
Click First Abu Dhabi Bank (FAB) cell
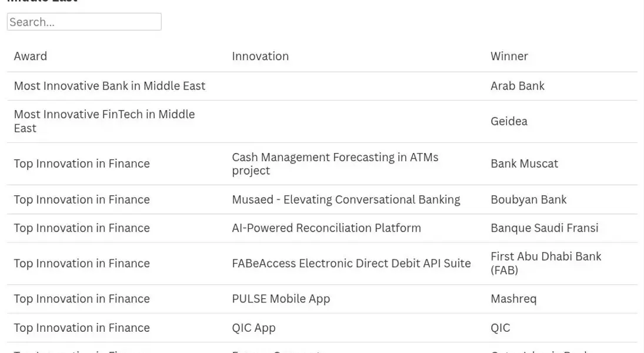[x=546, y=263]
